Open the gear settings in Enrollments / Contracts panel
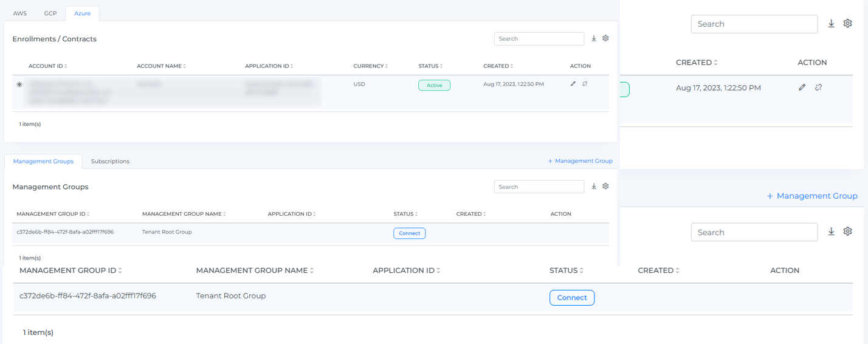868x344 pixels. pyautogui.click(x=605, y=38)
